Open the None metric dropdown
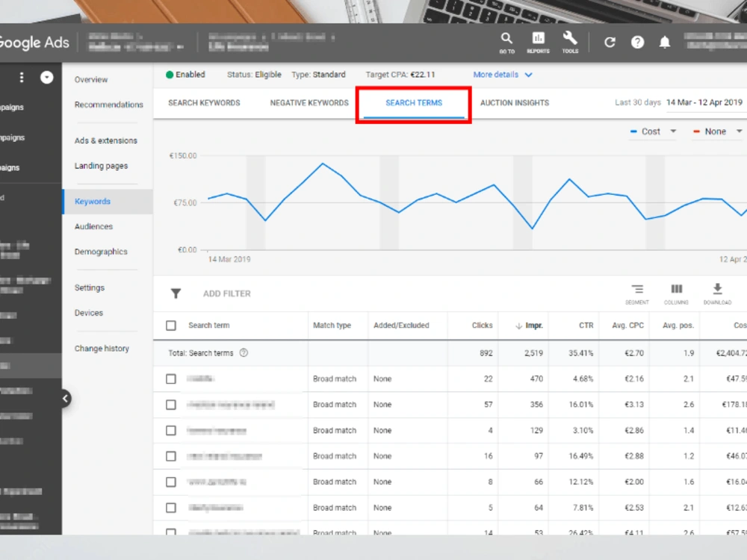This screenshot has width=747, height=560. (717, 131)
